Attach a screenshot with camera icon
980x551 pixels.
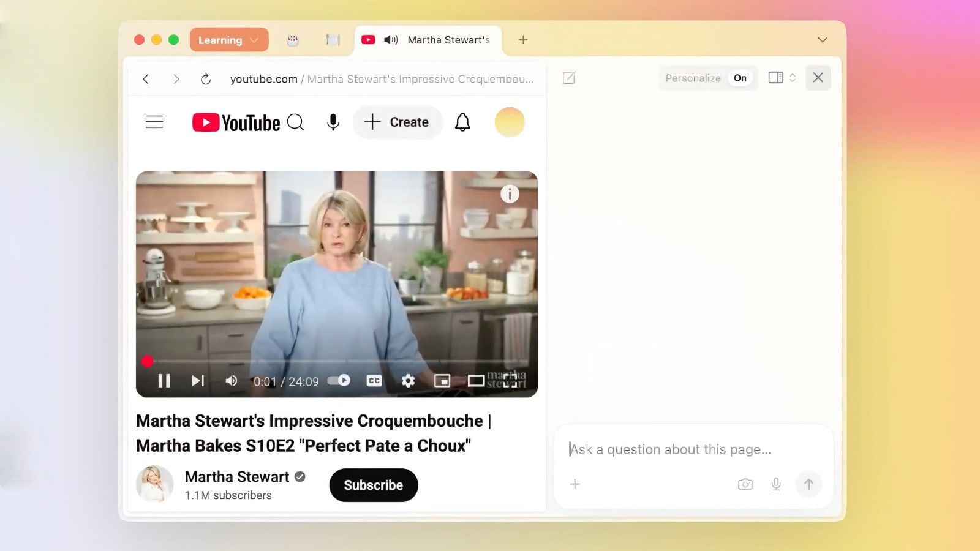pyautogui.click(x=745, y=484)
